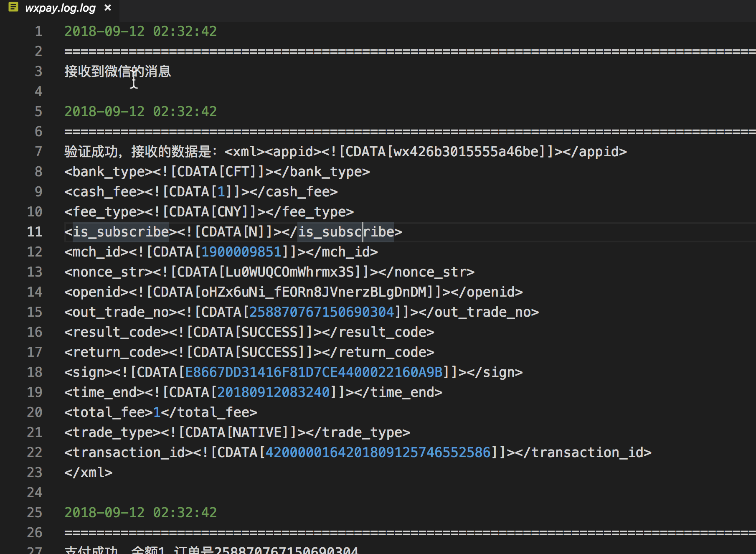Click the file icon on wxpay.log.log tab

tap(13, 7)
